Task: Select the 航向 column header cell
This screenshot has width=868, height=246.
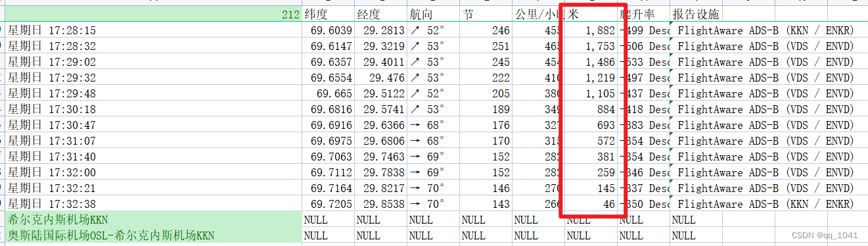Action: click(434, 14)
